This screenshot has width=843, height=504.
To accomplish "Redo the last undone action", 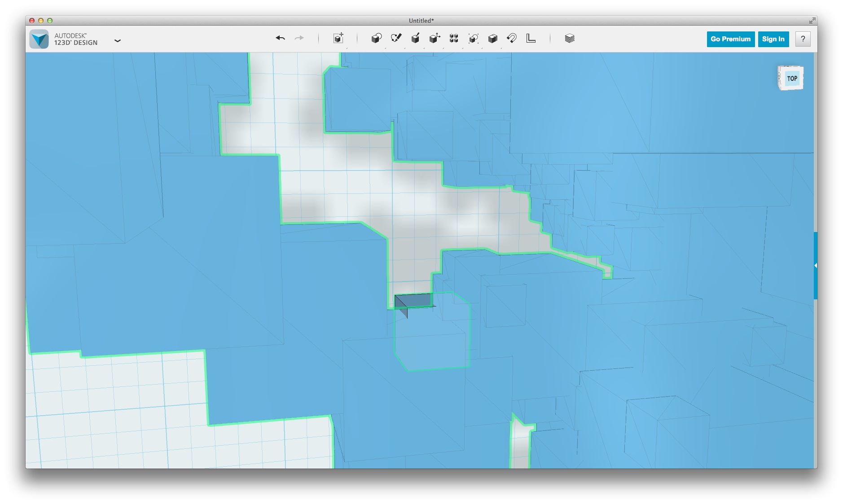I will tap(299, 38).
